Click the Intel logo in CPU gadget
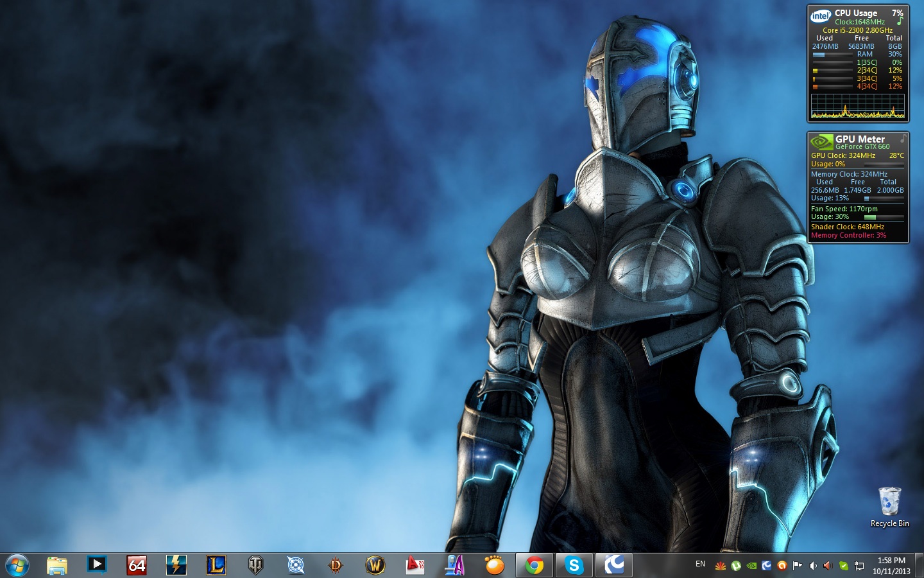Screen dimensions: 924x578 [821, 16]
